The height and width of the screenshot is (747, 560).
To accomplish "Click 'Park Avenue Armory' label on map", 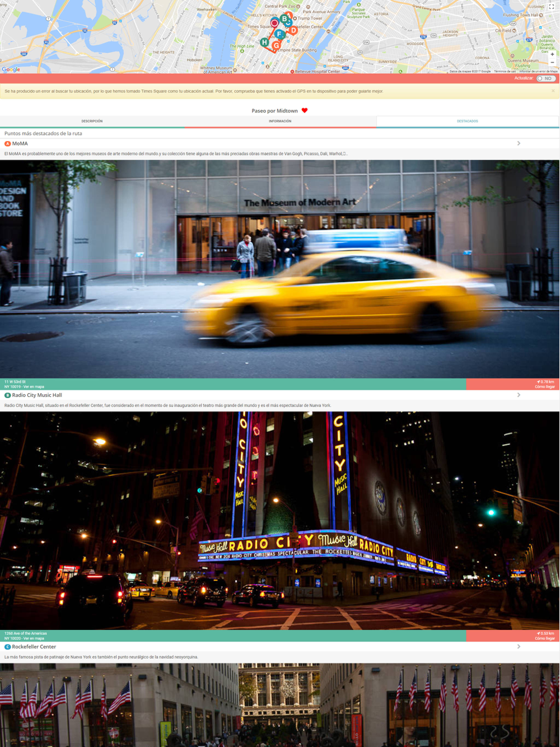I will (322, 12).
